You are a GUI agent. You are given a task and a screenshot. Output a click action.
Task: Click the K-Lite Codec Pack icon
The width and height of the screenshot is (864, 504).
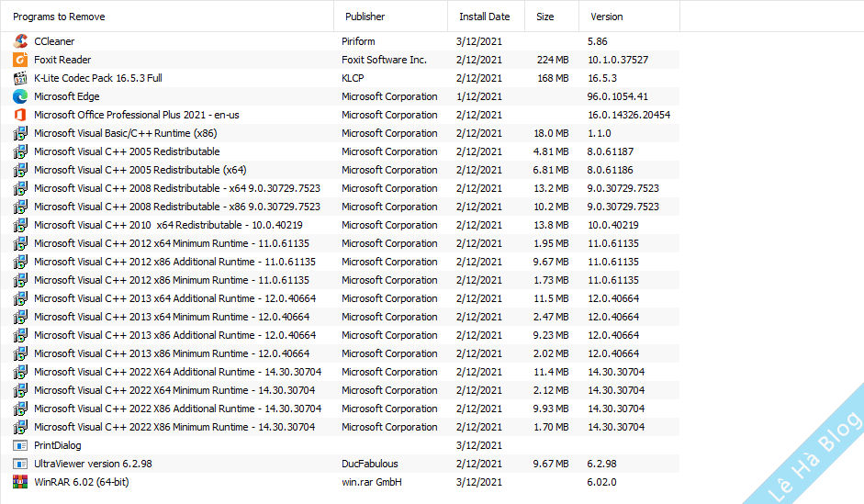(x=20, y=78)
